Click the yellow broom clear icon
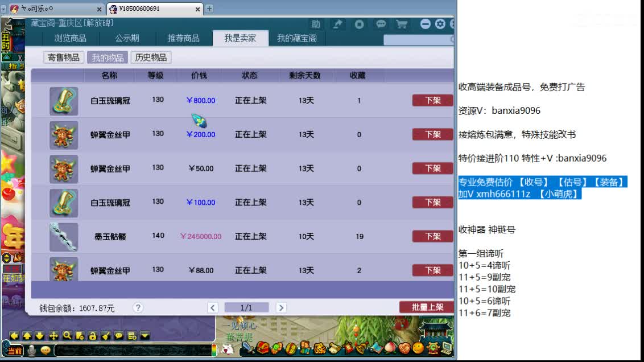Screen dimensions: 644x362 tap(106, 336)
